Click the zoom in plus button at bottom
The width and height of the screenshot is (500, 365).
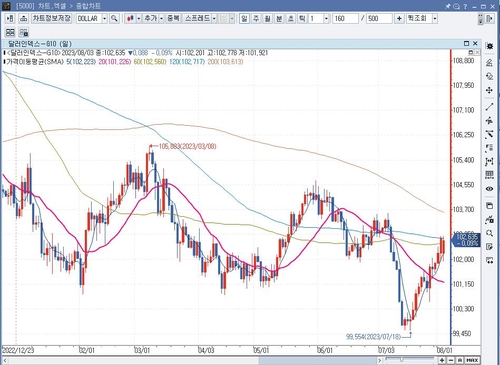tap(442, 360)
